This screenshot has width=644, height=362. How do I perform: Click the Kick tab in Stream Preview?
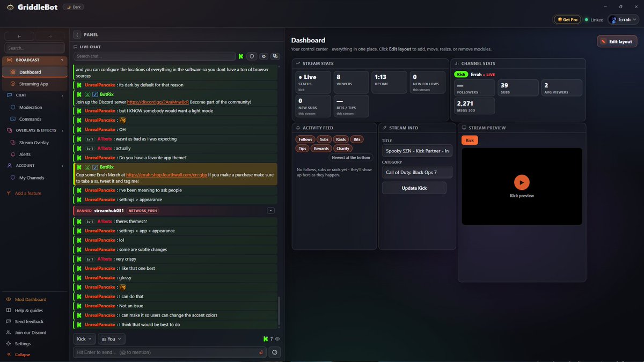click(470, 140)
